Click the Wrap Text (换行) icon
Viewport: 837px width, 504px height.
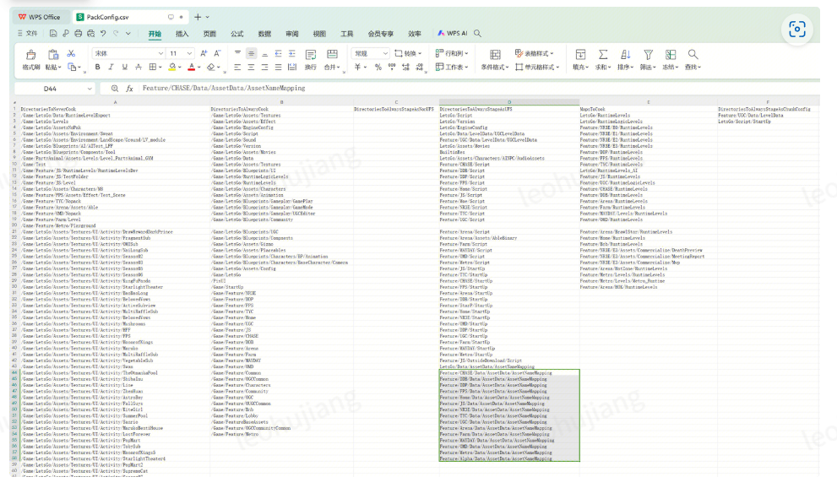[311, 54]
